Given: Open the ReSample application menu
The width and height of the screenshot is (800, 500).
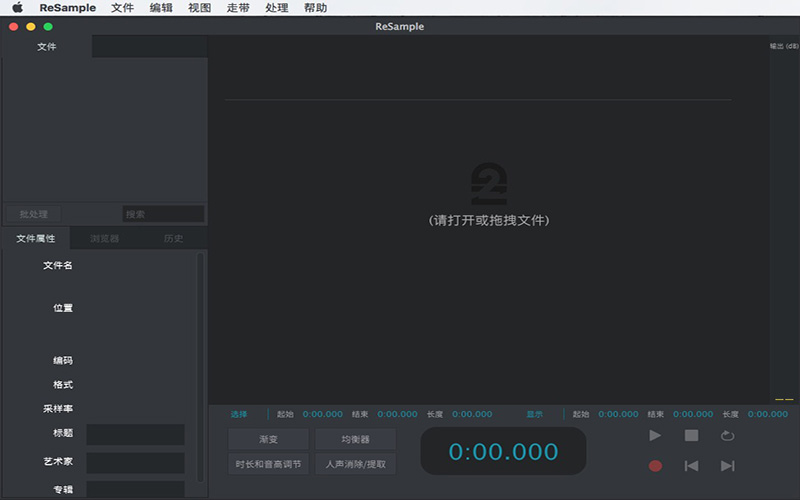Looking at the screenshot, I should click(67, 8).
